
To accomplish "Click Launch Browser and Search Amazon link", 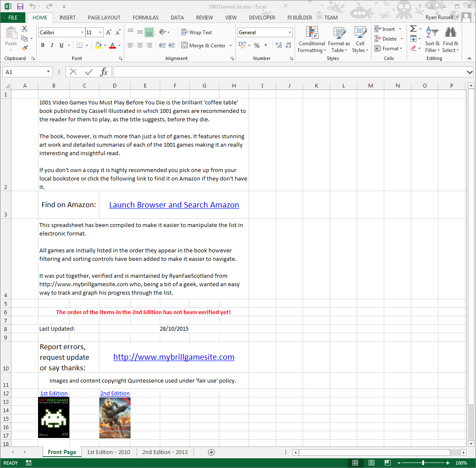I will click(174, 205).
